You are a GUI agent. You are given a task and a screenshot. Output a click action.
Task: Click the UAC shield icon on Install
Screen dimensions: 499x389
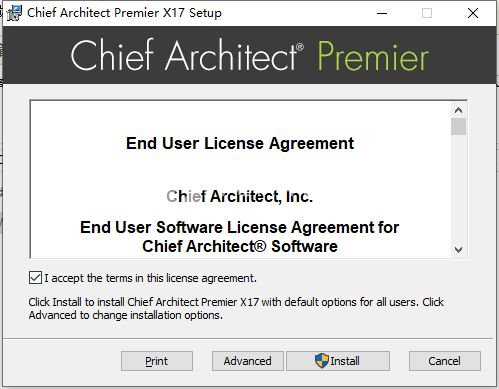coord(322,361)
